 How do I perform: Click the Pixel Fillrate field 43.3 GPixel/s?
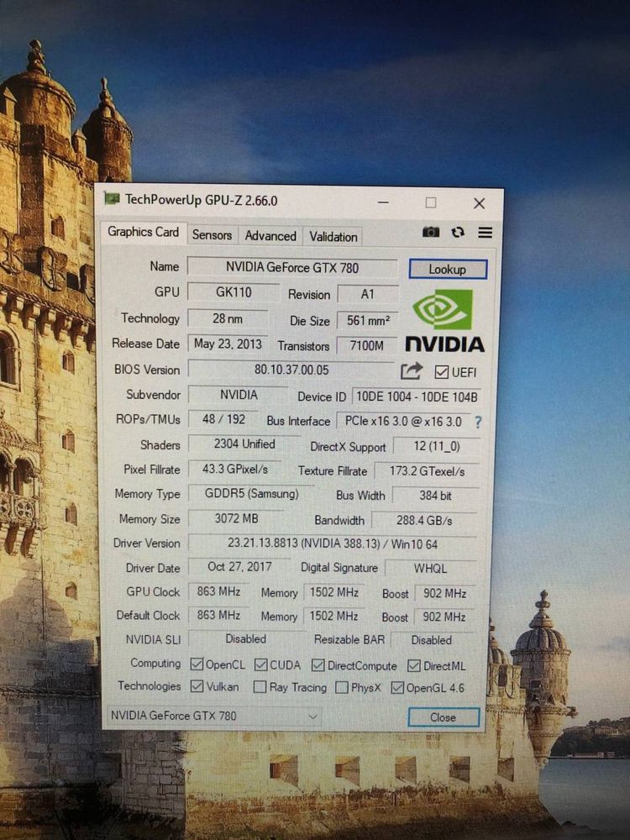coord(234,469)
